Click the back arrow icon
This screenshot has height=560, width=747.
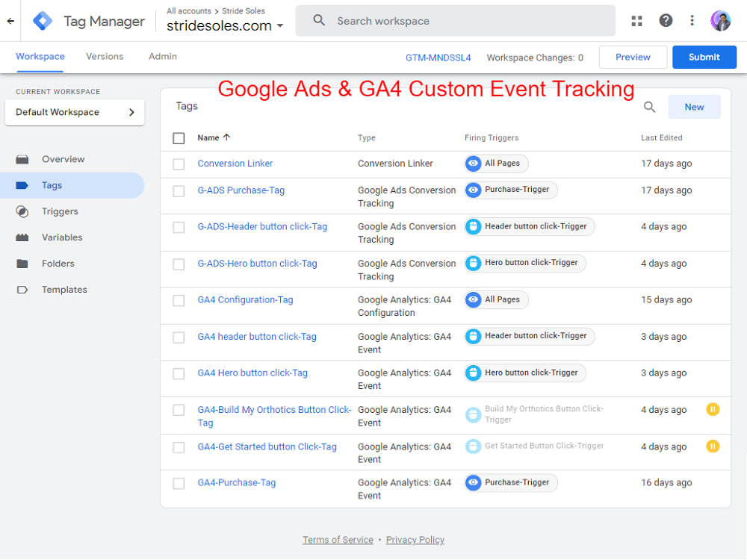(10, 21)
